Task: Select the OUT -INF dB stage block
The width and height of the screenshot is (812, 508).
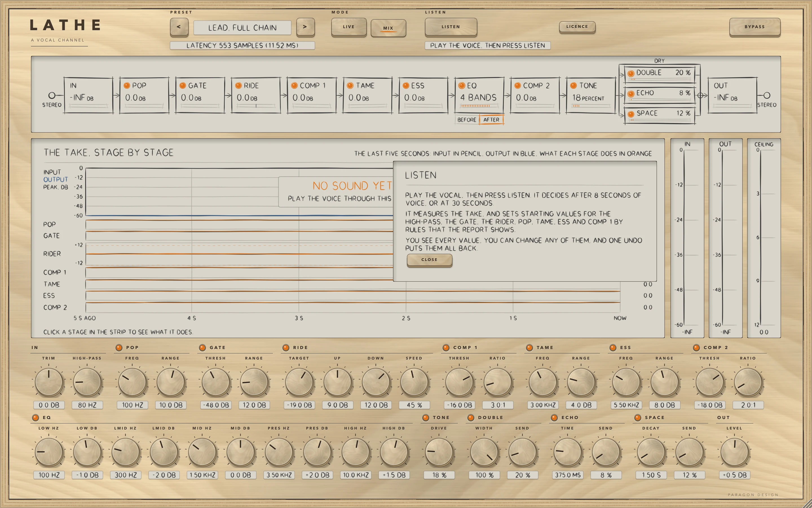Action: (732, 95)
